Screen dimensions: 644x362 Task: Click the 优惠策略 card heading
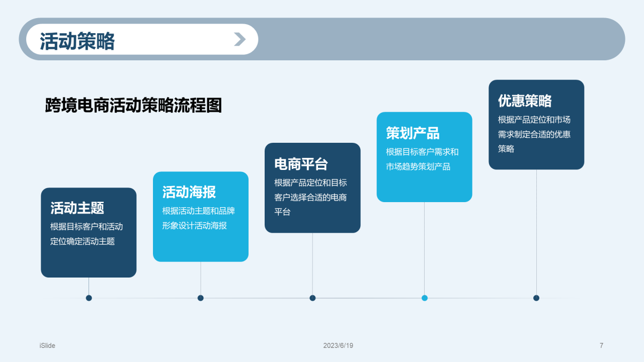click(525, 101)
